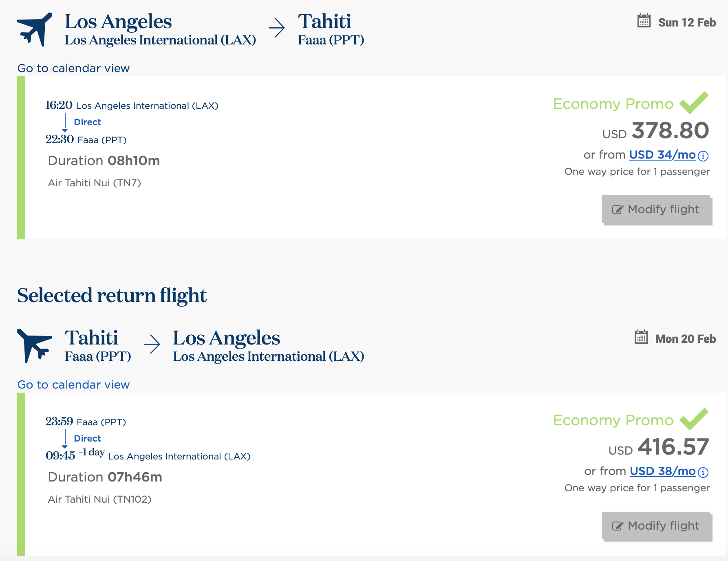Click the checkmark beside the USD 416.57 Economy Promo
Image resolution: width=728 pixels, height=561 pixels.
(x=694, y=419)
